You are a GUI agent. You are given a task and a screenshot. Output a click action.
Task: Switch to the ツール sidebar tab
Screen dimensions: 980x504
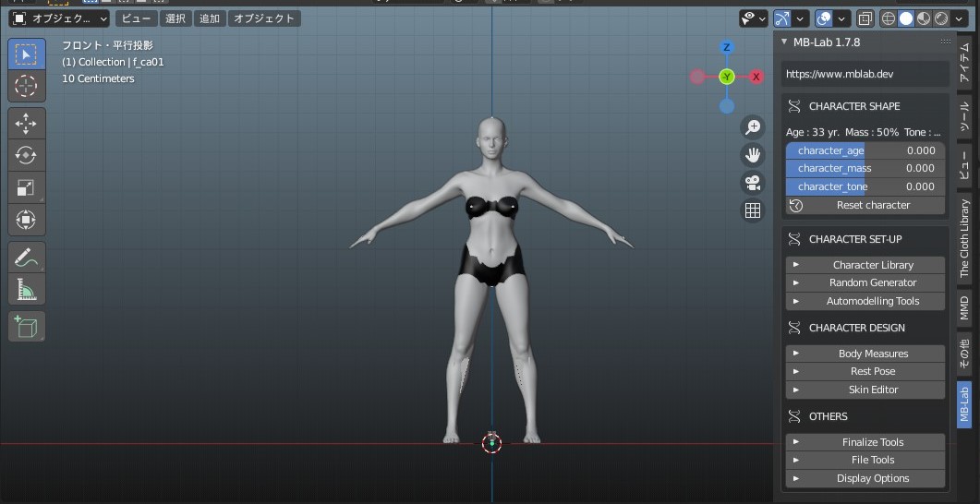click(965, 115)
